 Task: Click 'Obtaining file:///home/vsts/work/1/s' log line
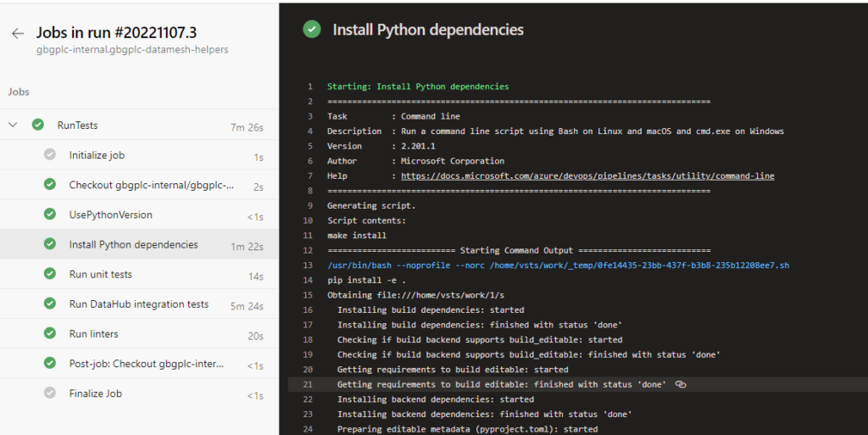415,295
